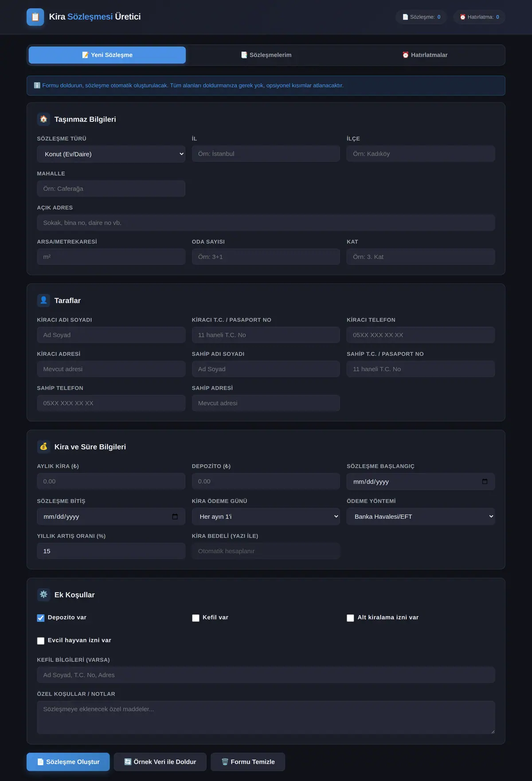Image resolution: width=532 pixels, height=781 pixels.
Task: Go to the Hatırlatmalar tab
Action: [425, 55]
